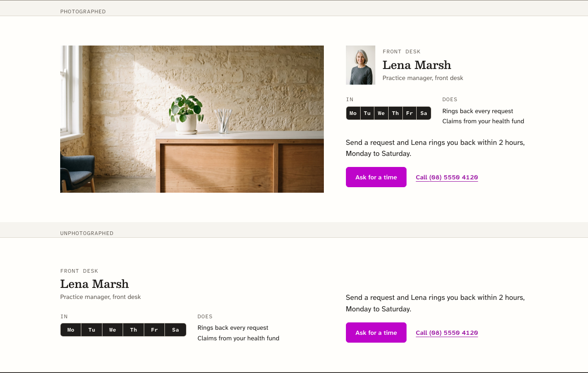Click Lena Marsh's portrait photo

pyautogui.click(x=361, y=65)
